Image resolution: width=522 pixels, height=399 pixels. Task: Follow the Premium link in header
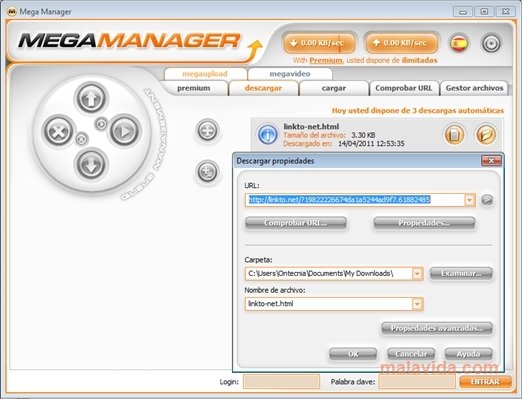(326, 60)
